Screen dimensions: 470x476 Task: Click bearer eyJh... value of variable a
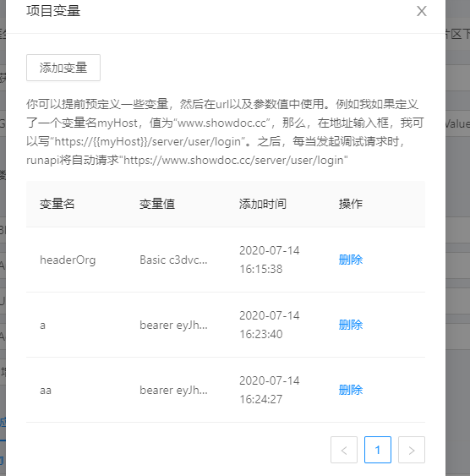point(173,326)
